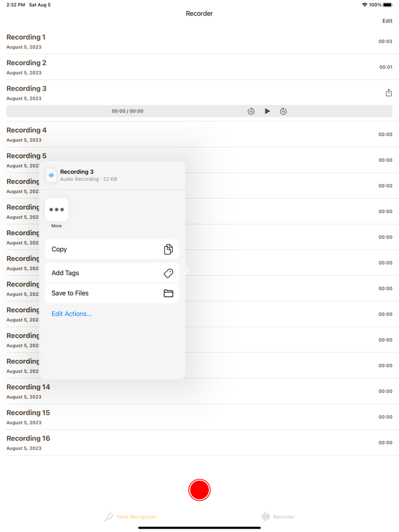Image resolution: width=399 pixels, height=532 pixels.
Task: Tap the 2:32 PM clock in status bar
Action: tap(15, 5)
